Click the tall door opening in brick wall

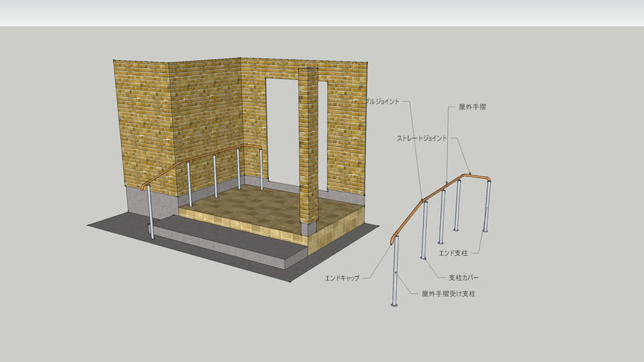tap(281, 131)
